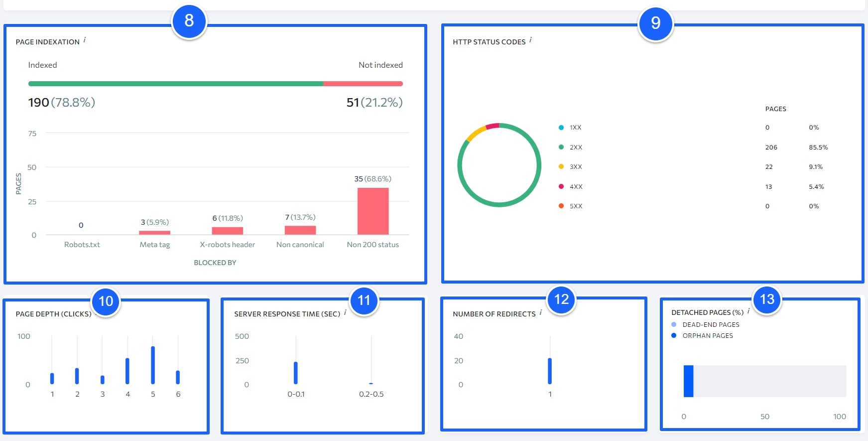Click the 7 (13.7%) bar value
868x441 pixels.
click(300, 217)
